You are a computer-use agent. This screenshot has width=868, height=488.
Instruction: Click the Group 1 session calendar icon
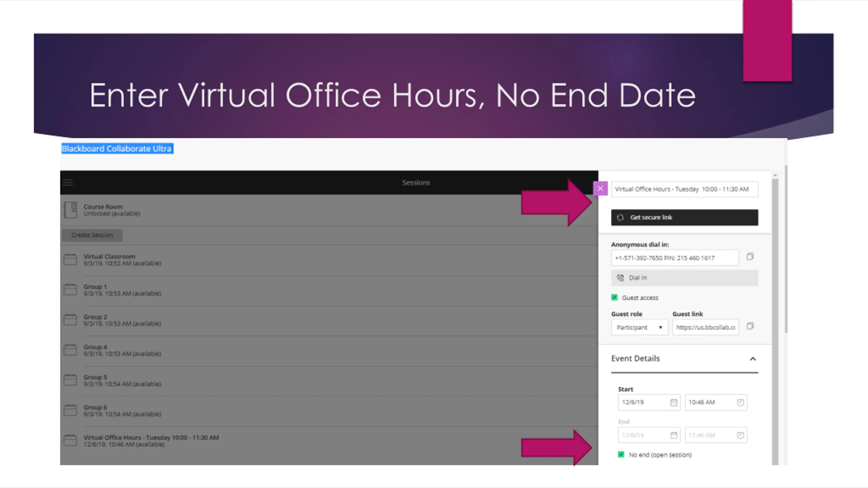coord(70,290)
